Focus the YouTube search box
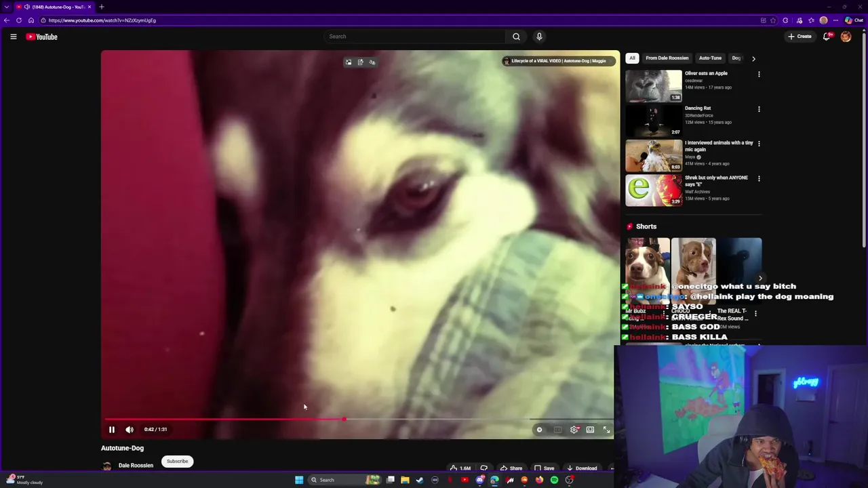 414,37
